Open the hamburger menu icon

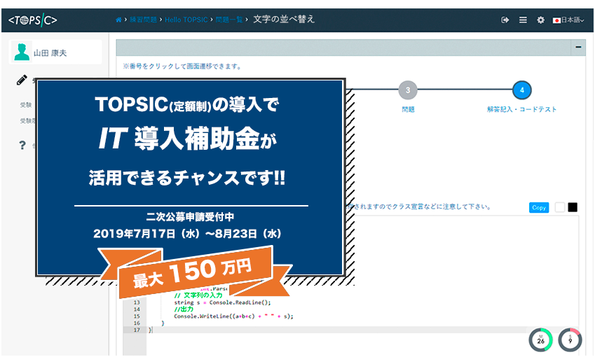pyautogui.click(x=523, y=20)
